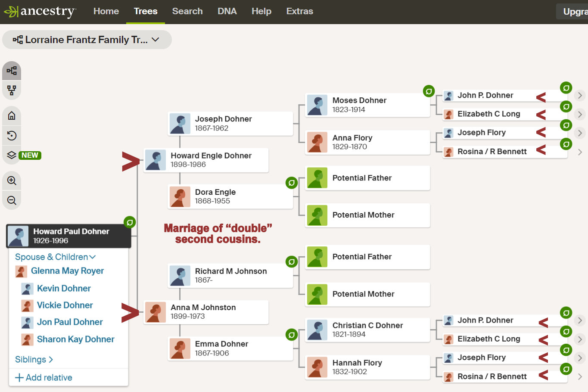This screenshot has height=392, width=588.
Task: Select horizontal pedigree view
Action: 12,71
